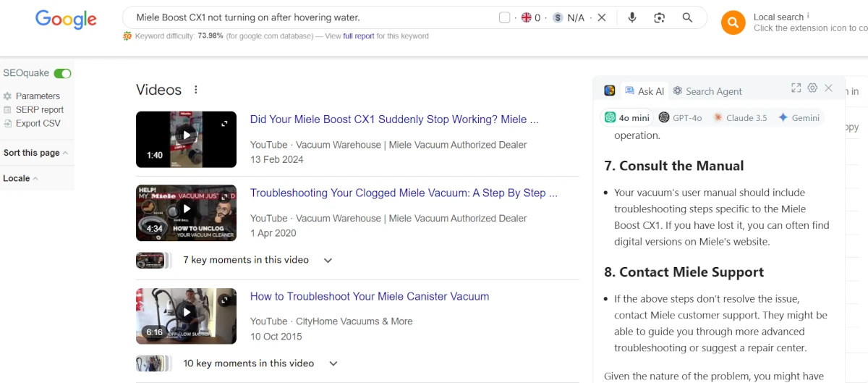
Task: Open Google Lens image search
Action: click(x=659, y=17)
